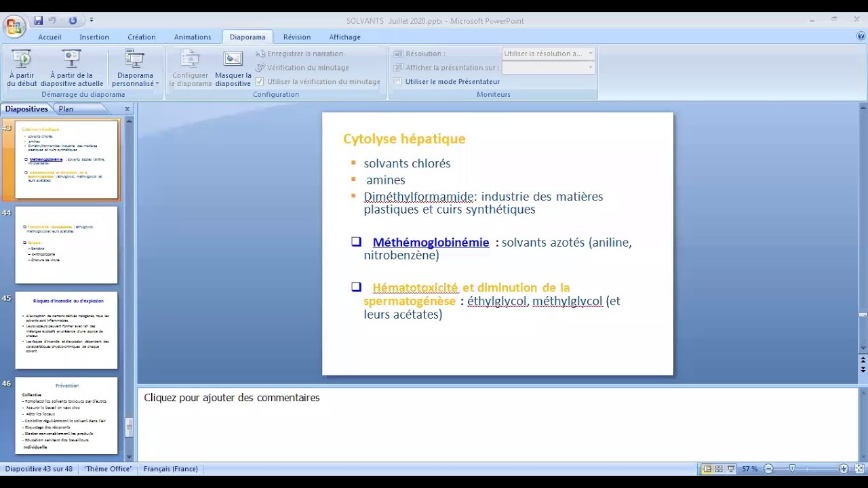Click the thumbnail pane scrollbar handle

(x=130, y=428)
